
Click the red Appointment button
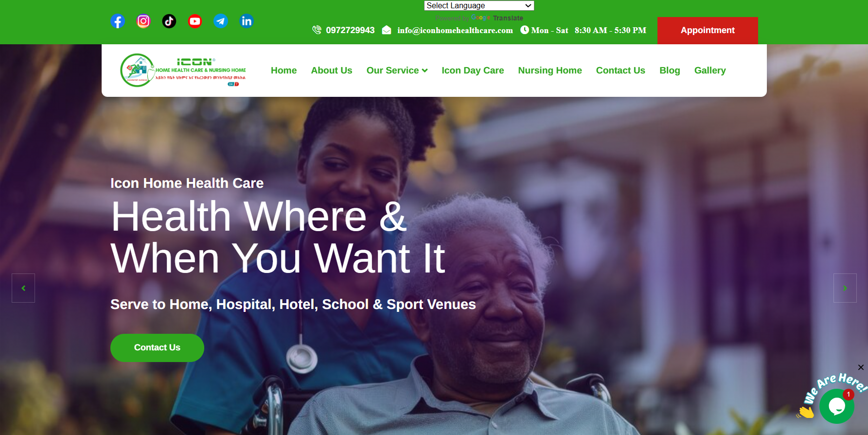tap(708, 30)
